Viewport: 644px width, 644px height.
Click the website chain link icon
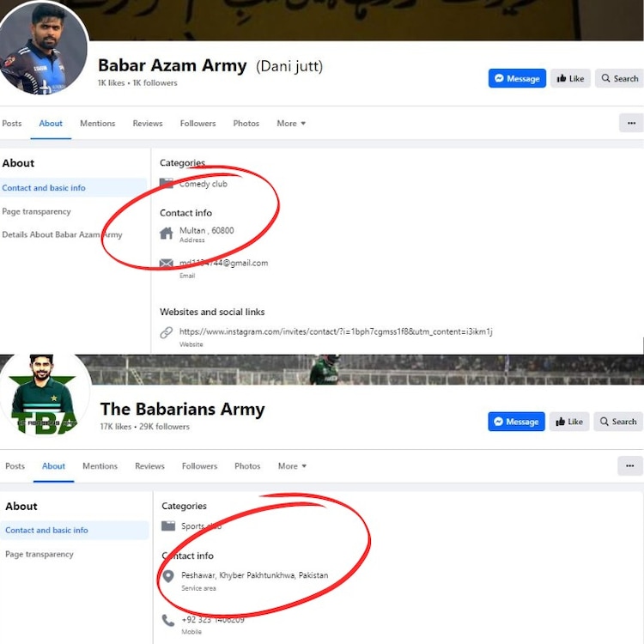click(x=167, y=332)
